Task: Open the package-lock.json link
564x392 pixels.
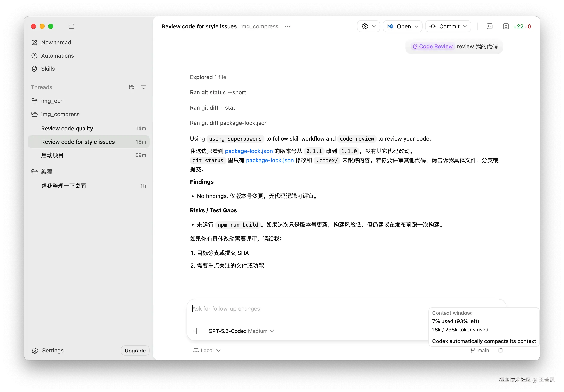Action: [249, 151]
